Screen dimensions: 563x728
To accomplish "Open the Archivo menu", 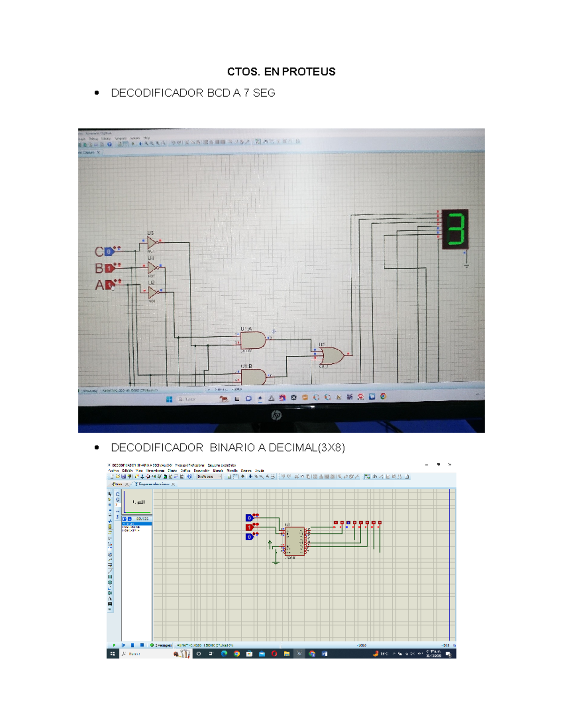I will click(114, 471).
